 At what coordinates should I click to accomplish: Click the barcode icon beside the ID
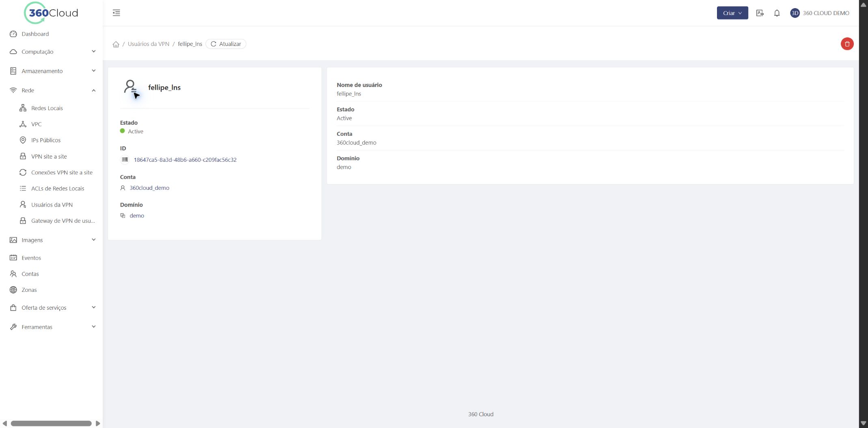point(125,160)
